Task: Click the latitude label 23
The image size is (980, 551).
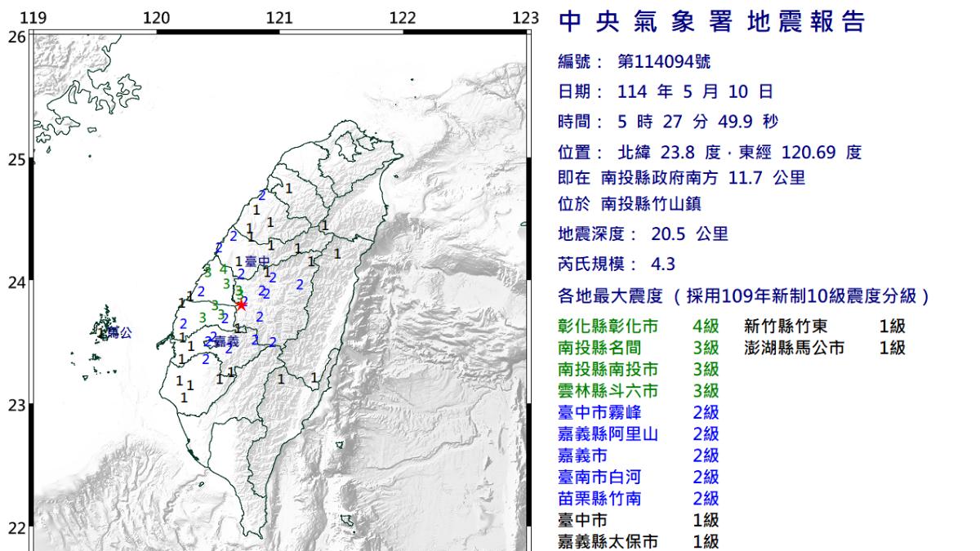Action: point(16,405)
